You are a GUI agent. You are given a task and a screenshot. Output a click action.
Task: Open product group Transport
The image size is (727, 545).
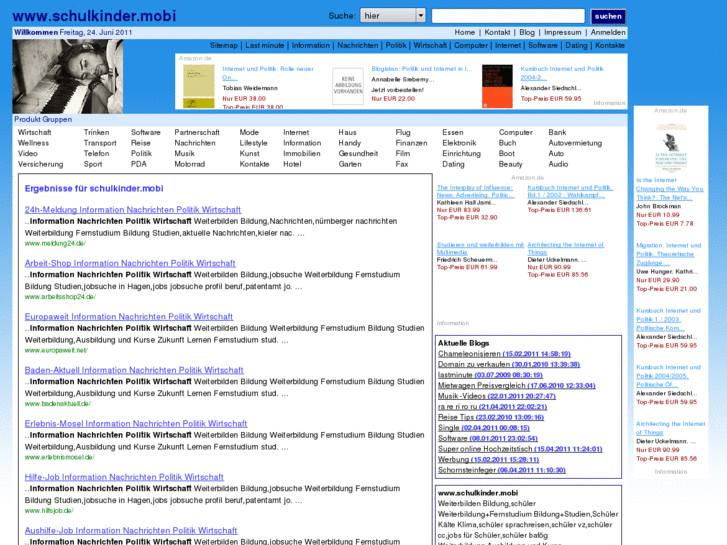[100, 143]
